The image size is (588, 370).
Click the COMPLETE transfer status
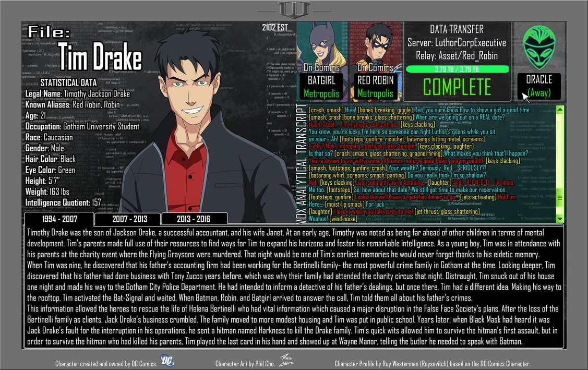point(457,87)
